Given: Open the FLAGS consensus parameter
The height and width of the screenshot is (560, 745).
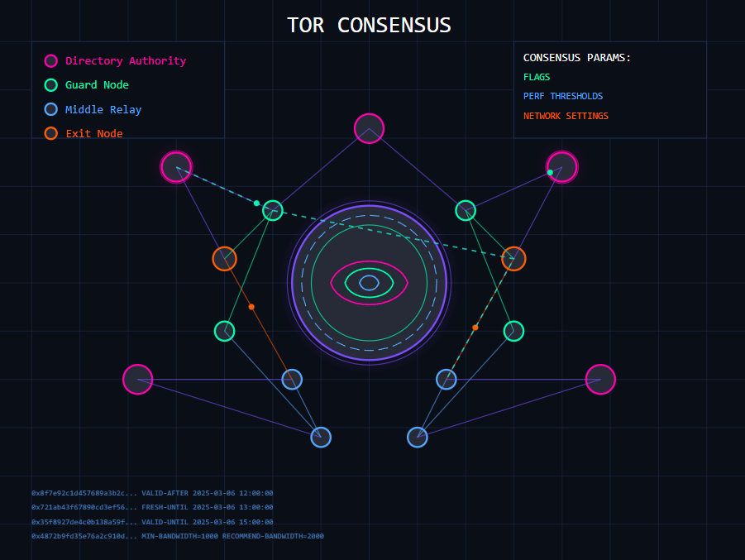Looking at the screenshot, I should click(x=537, y=77).
